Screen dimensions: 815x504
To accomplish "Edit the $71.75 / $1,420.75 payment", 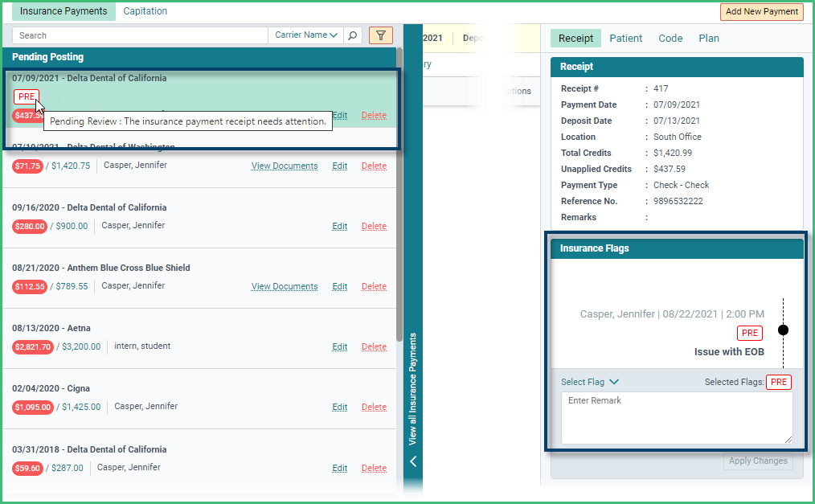I will [x=339, y=166].
